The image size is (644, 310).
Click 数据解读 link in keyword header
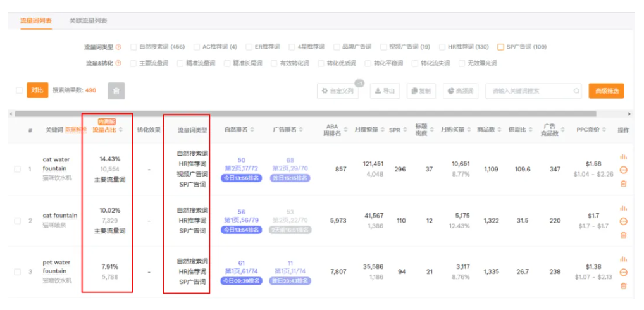pyautogui.click(x=76, y=129)
